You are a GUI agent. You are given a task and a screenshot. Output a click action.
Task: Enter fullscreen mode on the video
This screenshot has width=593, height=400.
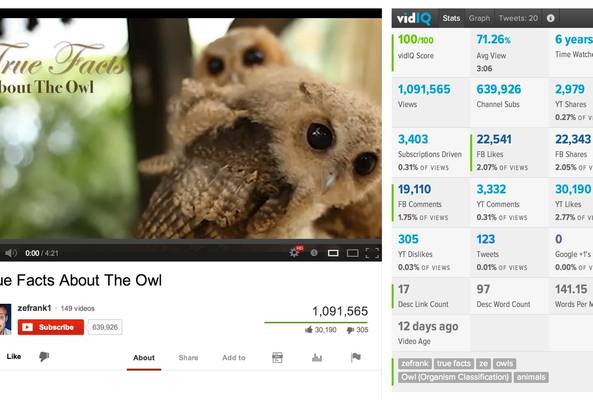372,253
